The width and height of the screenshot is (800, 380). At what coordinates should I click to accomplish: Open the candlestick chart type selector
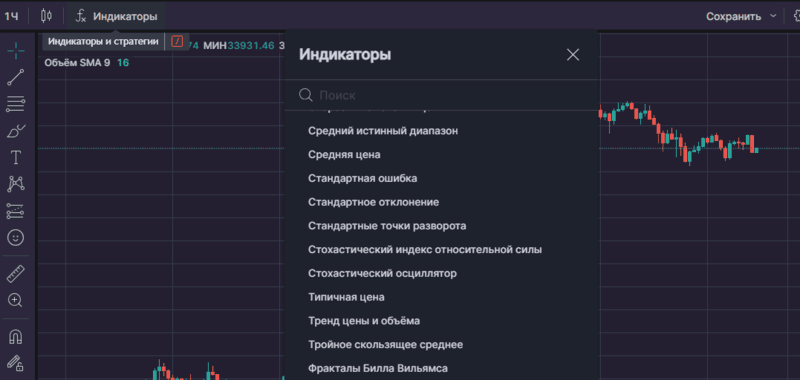(46, 16)
